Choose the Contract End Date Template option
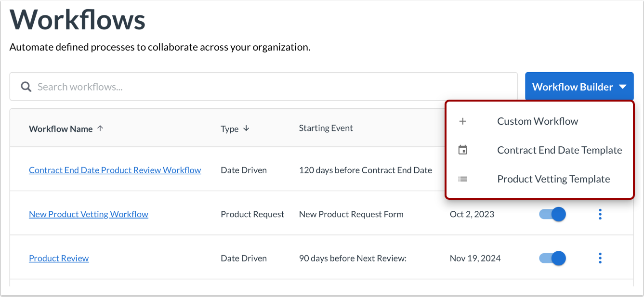644x297 pixels. [559, 150]
